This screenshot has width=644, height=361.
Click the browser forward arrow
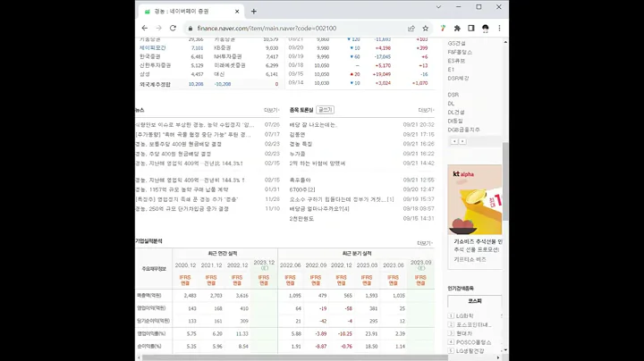tap(158, 29)
